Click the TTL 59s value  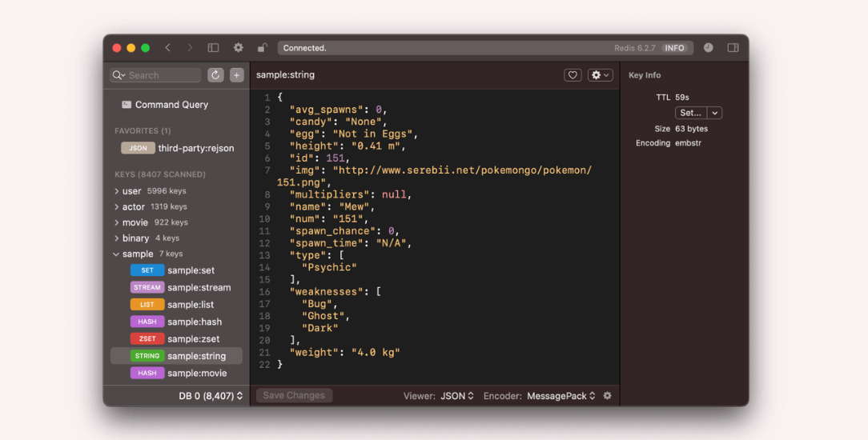pyautogui.click(x=682, y=98)
